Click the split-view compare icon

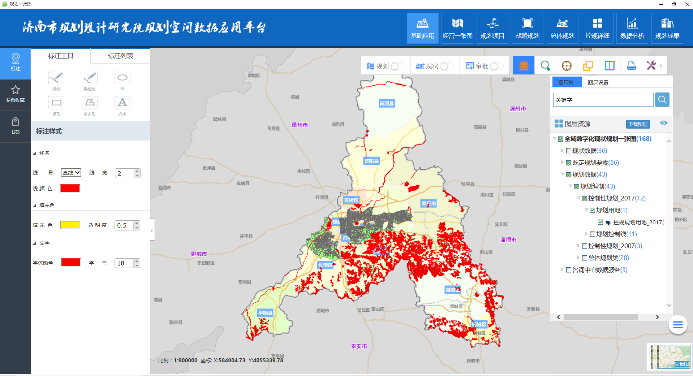pyautogui.click(x=609, y=66)
